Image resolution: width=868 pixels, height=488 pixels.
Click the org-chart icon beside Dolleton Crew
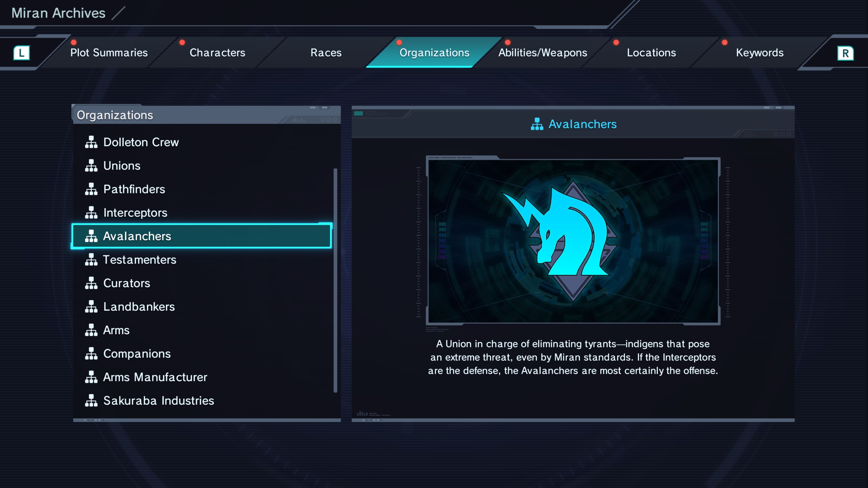click(91, 142)
